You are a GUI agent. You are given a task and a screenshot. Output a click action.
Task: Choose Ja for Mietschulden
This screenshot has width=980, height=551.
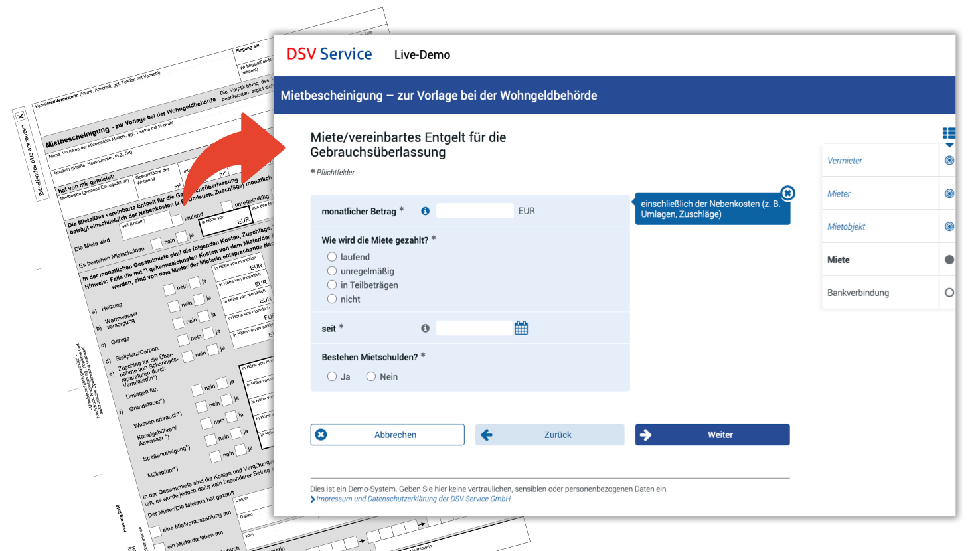[x=332, y=376]
